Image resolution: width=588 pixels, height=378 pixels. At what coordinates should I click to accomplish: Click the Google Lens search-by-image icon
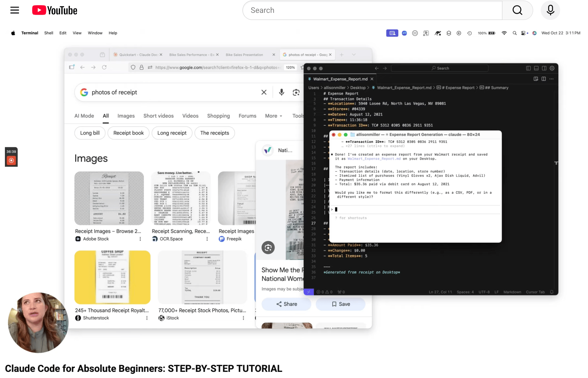(296, 92)
